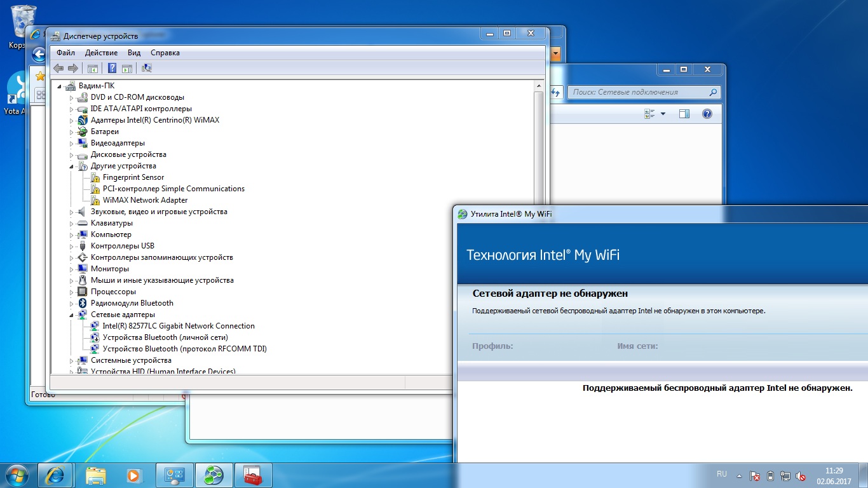The height and width of the screenshot is (488, 868).
Task: Click the magnifier icon in network search box
Action: 714,92
